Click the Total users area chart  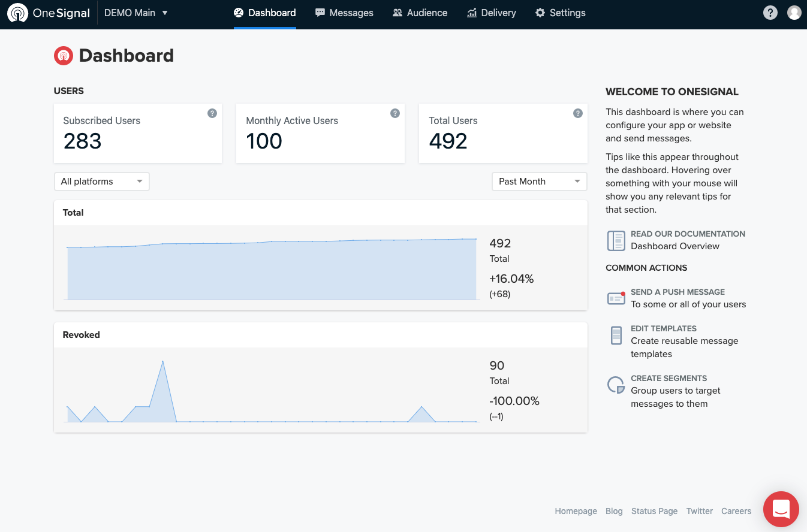(273, 268)
